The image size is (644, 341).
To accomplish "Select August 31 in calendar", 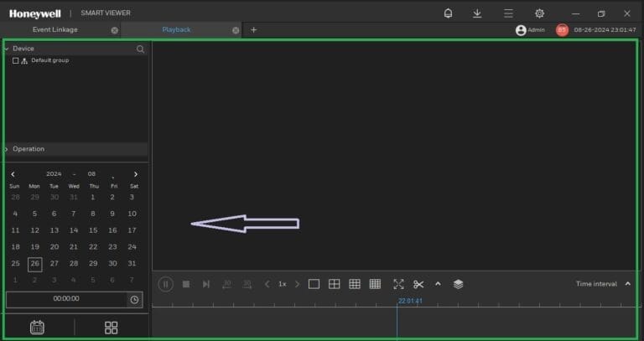I will coord(132,263).
